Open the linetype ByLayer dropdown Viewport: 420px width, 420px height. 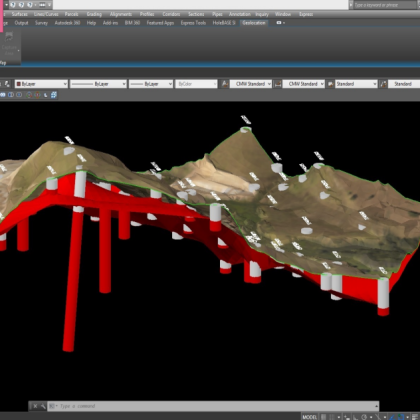pyautogui.click(x=98, y=84)
